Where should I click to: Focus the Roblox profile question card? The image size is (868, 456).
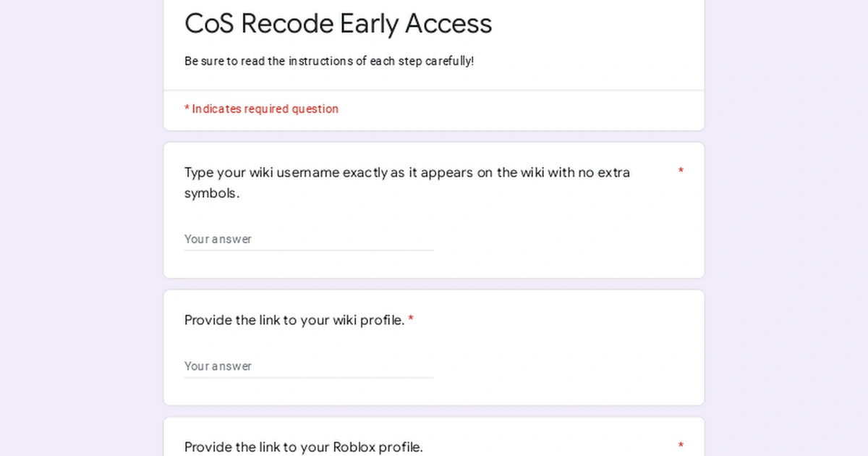click(434, 434)
